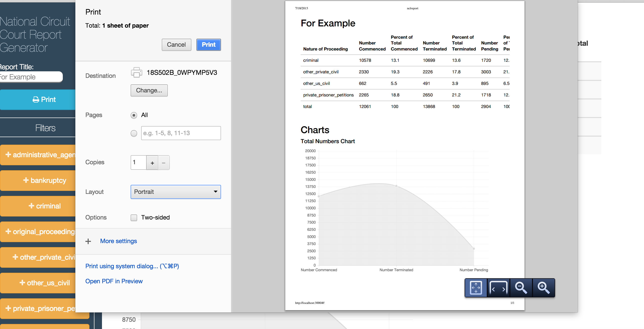
Task: Open PDF in Preview link
Action: pyautogui.click(x=114, y=281)
